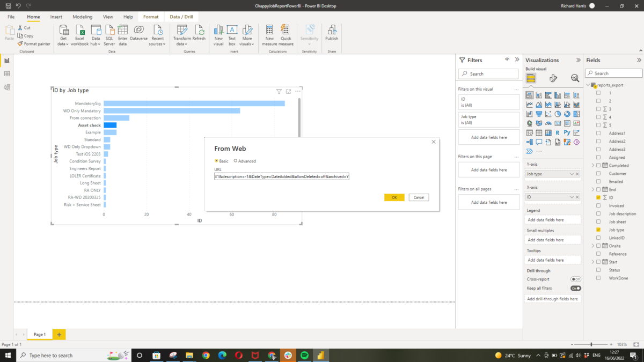Toggle Keep all filters off
The image size is (644, 362).
pyautogui.click(x=575, y=288)
